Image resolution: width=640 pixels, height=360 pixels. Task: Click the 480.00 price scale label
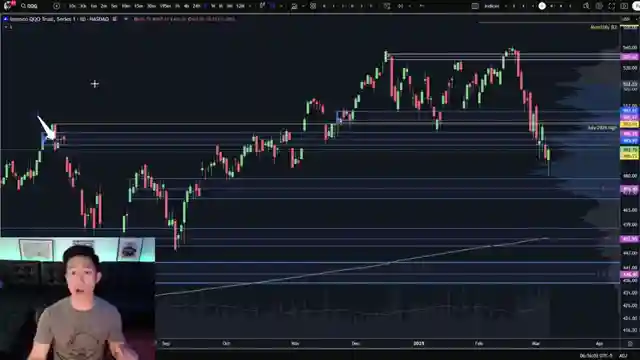click(630, 176)
